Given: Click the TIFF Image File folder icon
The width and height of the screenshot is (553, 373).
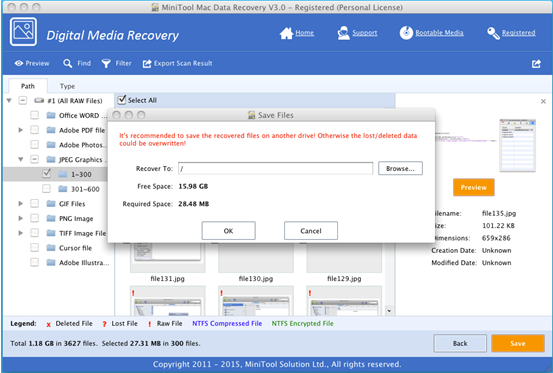Looking at the screenshot, I should (x=51, y=233).
